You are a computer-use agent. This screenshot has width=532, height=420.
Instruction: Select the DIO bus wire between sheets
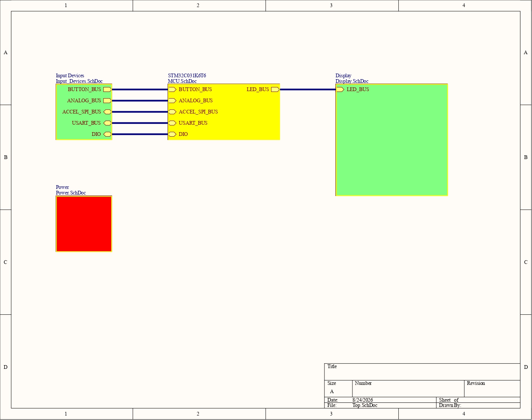coord(140,134)
